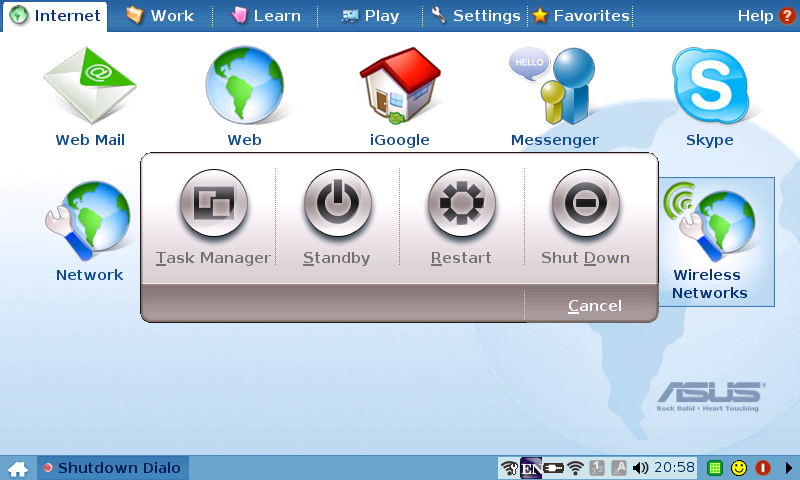
Task: Open iGoogle house icon
Action: coord(399,86)
